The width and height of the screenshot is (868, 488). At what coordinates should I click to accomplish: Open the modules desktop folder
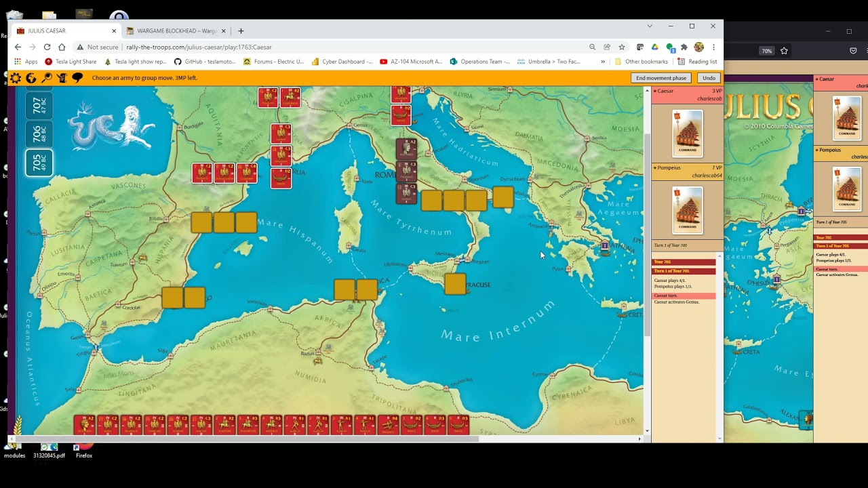pyautogui.click(x=14, y=450)
